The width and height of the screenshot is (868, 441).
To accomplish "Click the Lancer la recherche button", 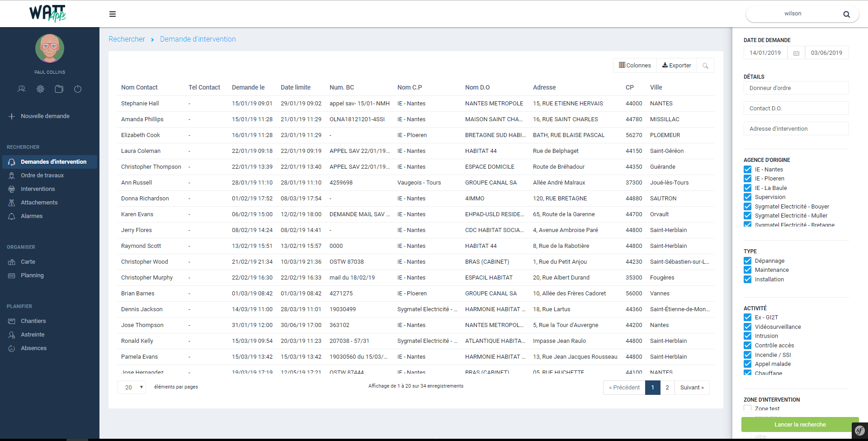I will pyautogui.click(x=799, y=424).
